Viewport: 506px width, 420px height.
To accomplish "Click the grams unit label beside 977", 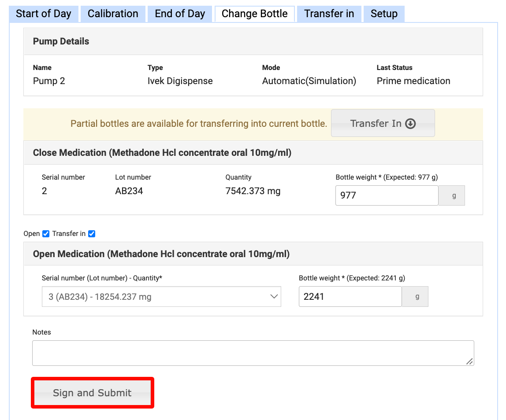I will pyautogui.click(x=454, y=195).
